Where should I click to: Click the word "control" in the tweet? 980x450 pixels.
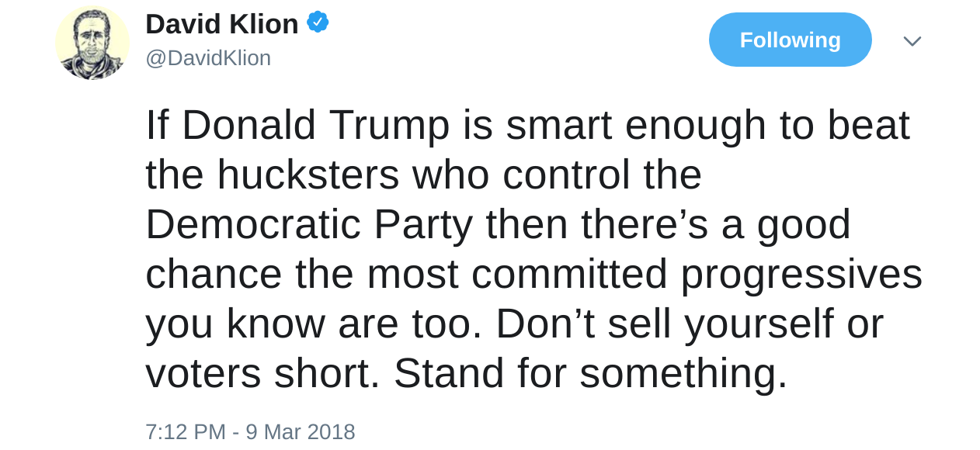point(566,175)
